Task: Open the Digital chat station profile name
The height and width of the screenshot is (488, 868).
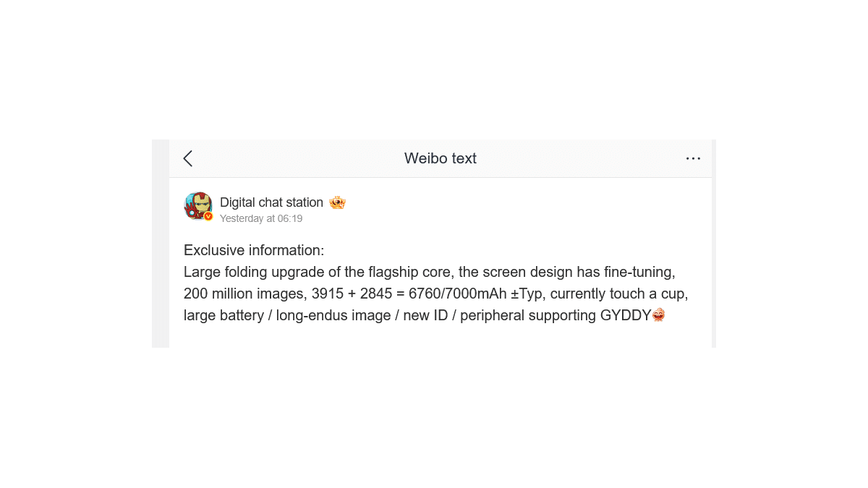Action: point(271,202)
